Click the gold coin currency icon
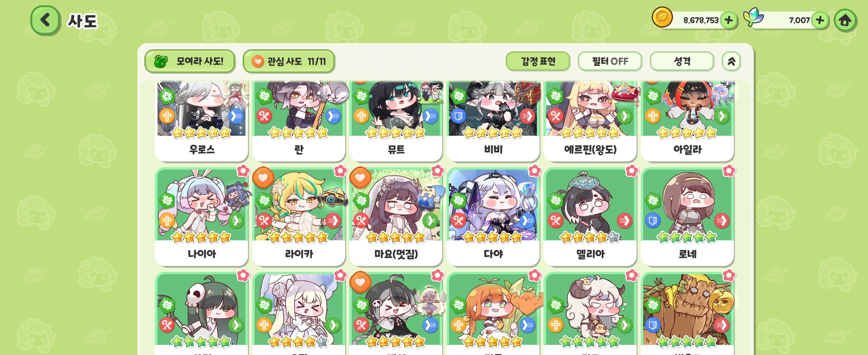 coord(662,17)
